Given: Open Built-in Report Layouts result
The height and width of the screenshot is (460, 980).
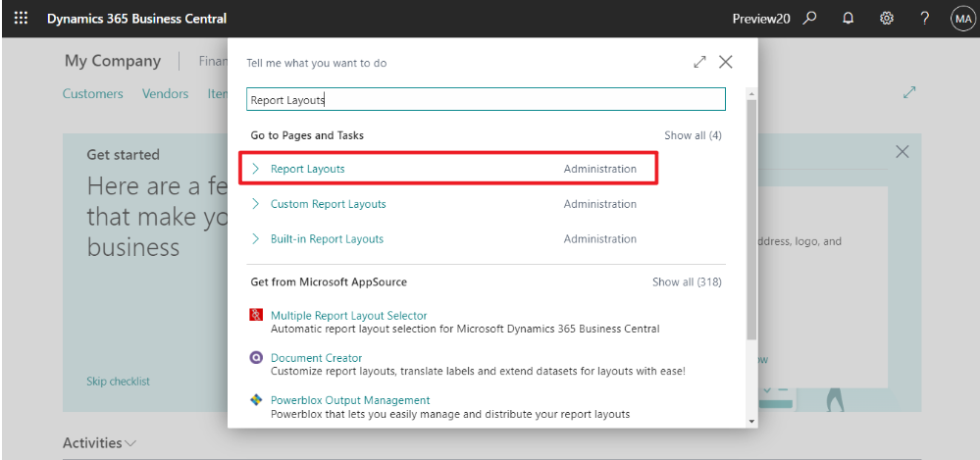Looking at the screenshot, I should coord(327,238).
